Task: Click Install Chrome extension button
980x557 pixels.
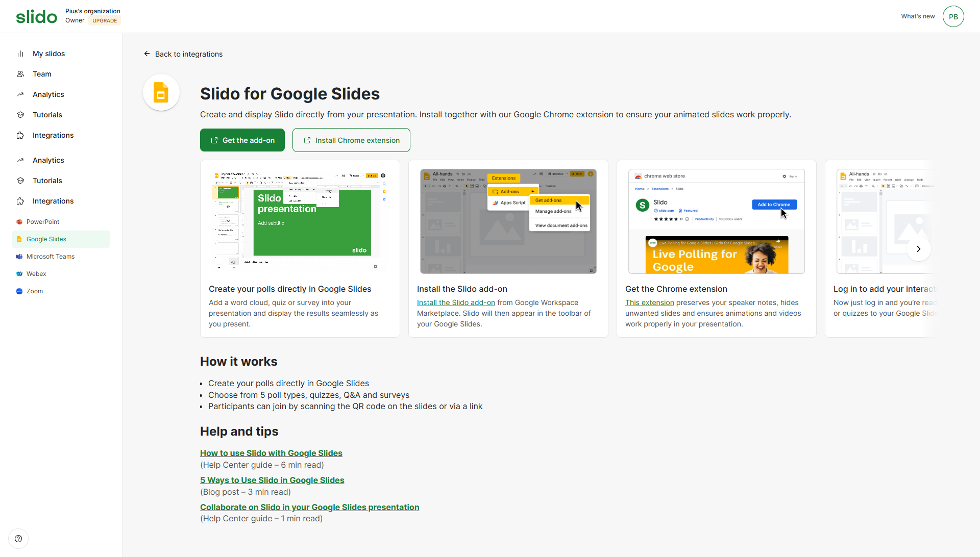Action: [351, 140]
